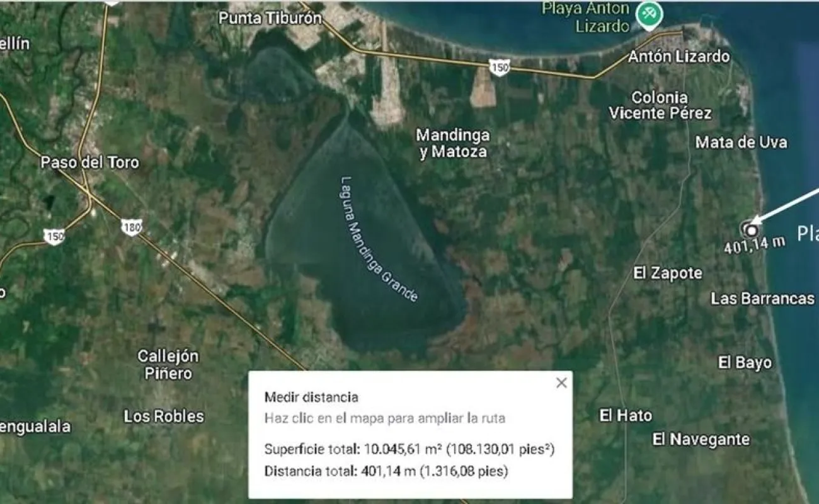The image size is (819, 504).
Task: Select the Callejón Piñero label
Action: (x=168, y=365)
